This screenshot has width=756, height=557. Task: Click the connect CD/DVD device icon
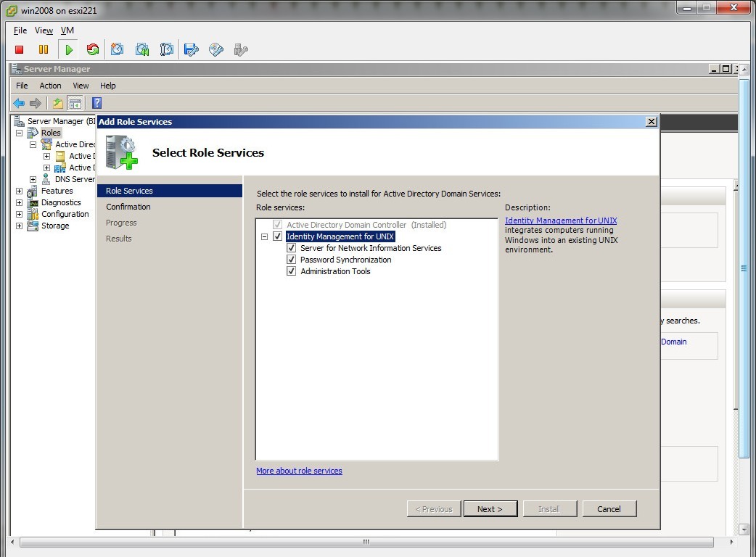(216, 49)
